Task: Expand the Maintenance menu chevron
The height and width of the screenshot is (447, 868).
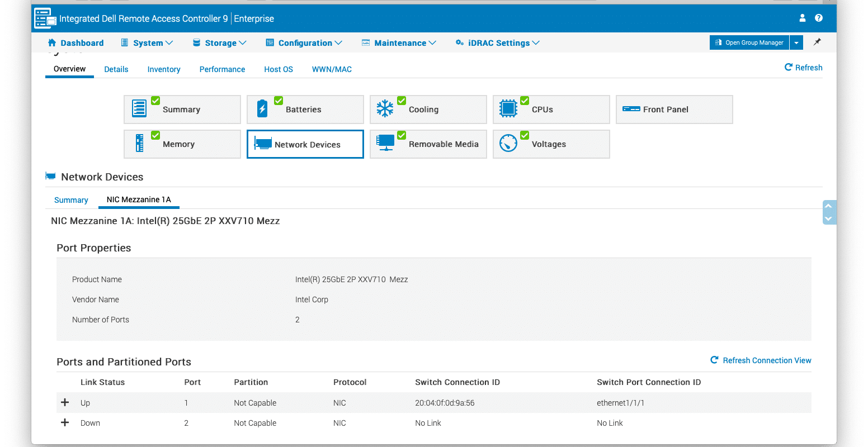Action: pos(432,42)
